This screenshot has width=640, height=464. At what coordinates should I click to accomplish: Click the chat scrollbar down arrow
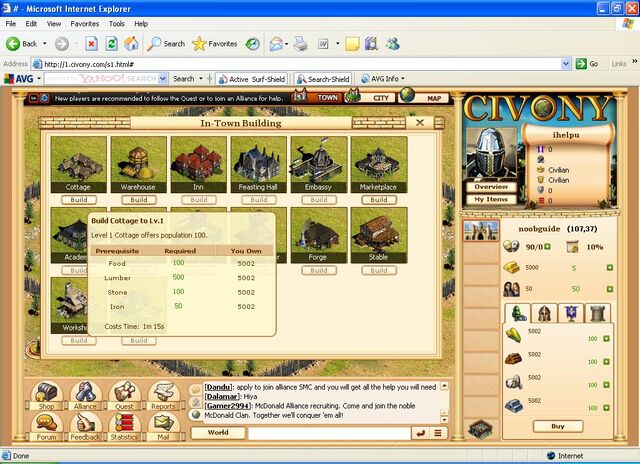(444, 420)
